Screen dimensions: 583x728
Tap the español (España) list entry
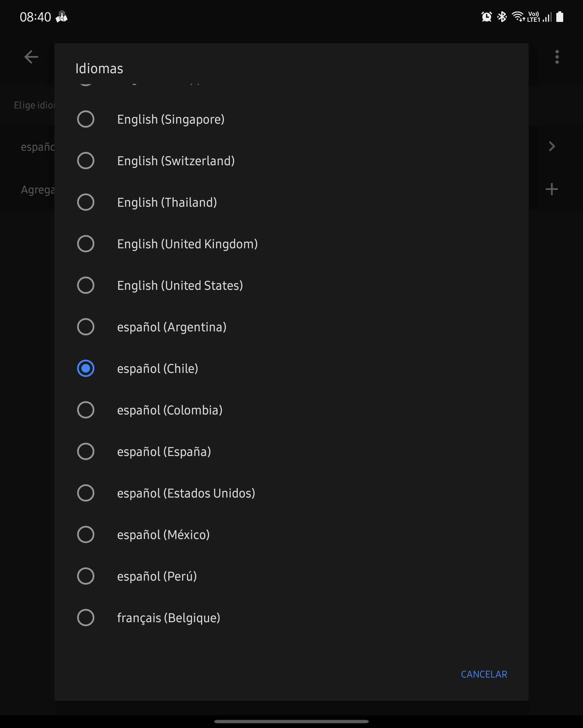point(164,452)
